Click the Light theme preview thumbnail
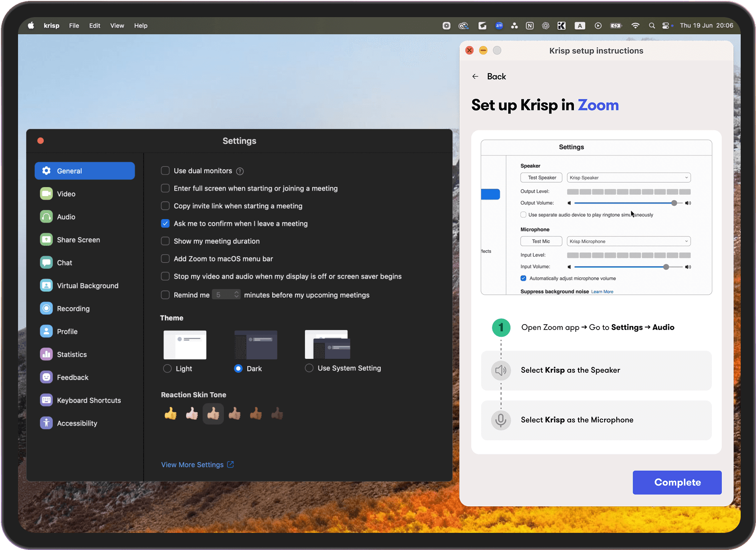Screen dimensions: 756x550 point(185,345)
